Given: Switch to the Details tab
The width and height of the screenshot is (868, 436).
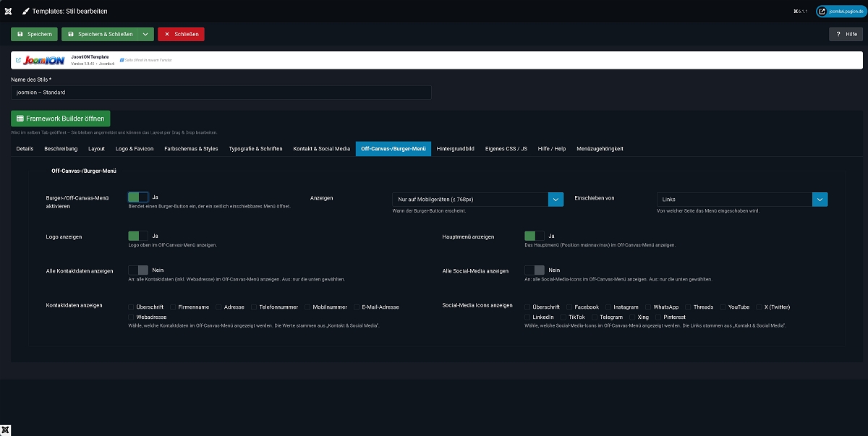Looking at the screenshot, I should point(25,149).
